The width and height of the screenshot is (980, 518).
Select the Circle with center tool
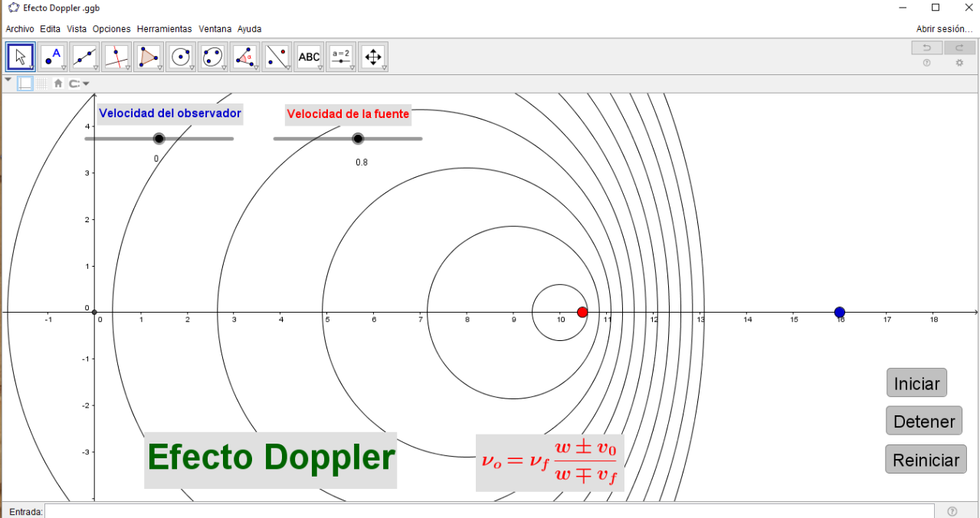[x=181, y=57]
